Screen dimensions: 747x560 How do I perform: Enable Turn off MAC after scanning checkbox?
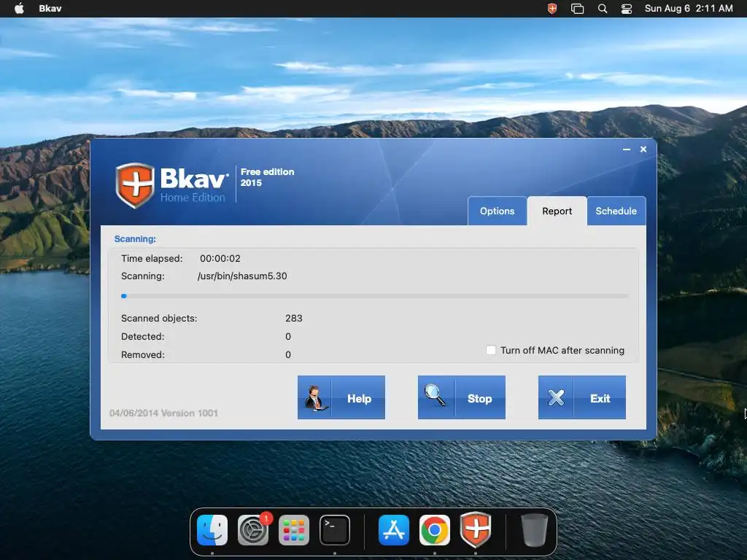tap(491, 350)
